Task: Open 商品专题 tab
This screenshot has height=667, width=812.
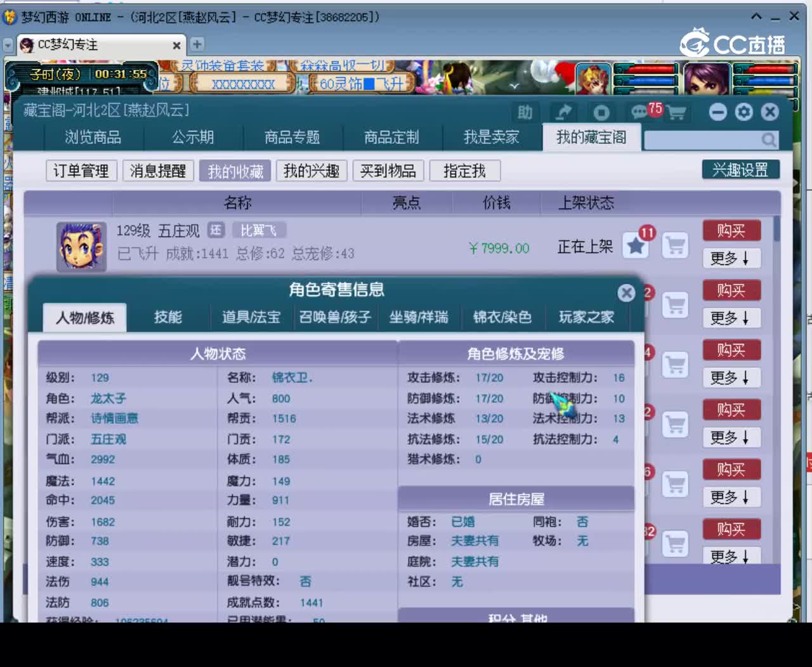Action: click(x=292, y=137)
